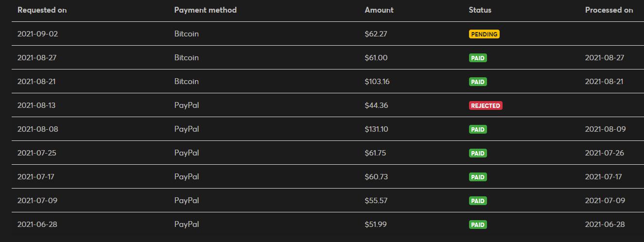The width and height of the screenshot is (644, 242).
Task: Click the Processed on column header
Action: click(609, 10)
